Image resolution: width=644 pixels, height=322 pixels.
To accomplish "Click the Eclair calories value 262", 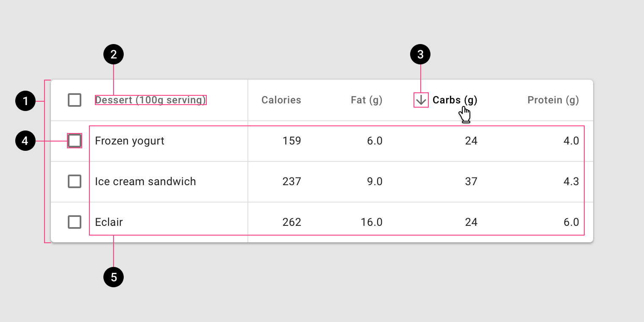I will point(291,222).
